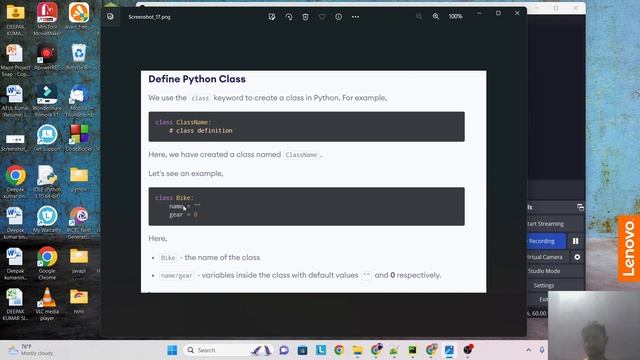Open the Google Chrome desktop shortcut

point(47,263)
